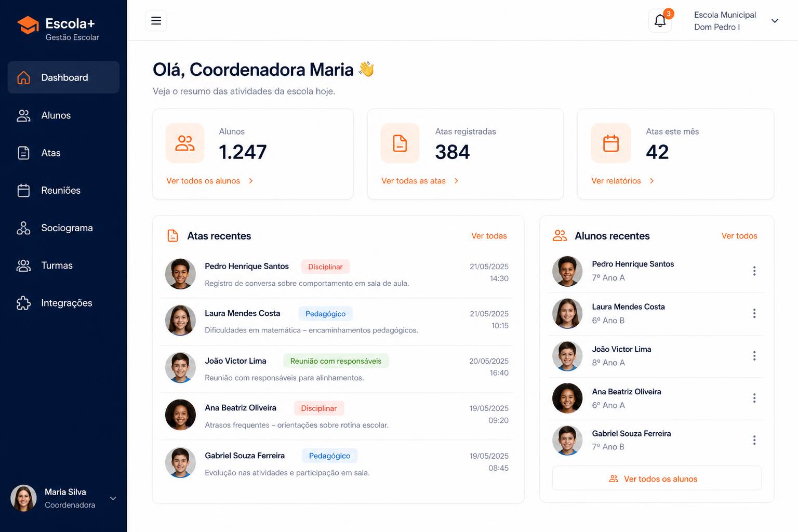The height and width of the screenshot is (532, 798).
Task: Click the Alunos card people icon
Action: (x=185, y=143)
